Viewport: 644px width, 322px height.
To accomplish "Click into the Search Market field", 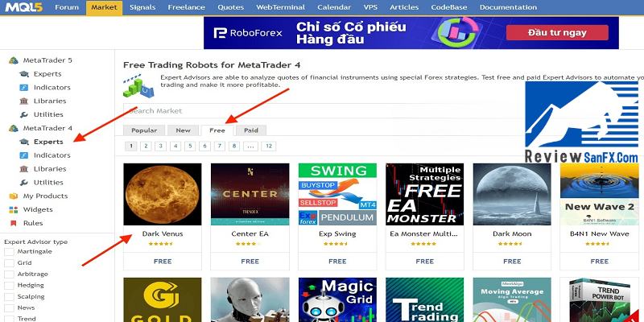I will tap(323, 111).
